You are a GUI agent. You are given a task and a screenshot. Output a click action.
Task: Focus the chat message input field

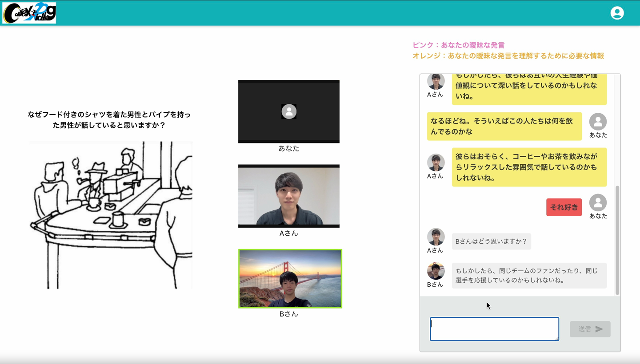pyautogui.click(x=494, y=329)
